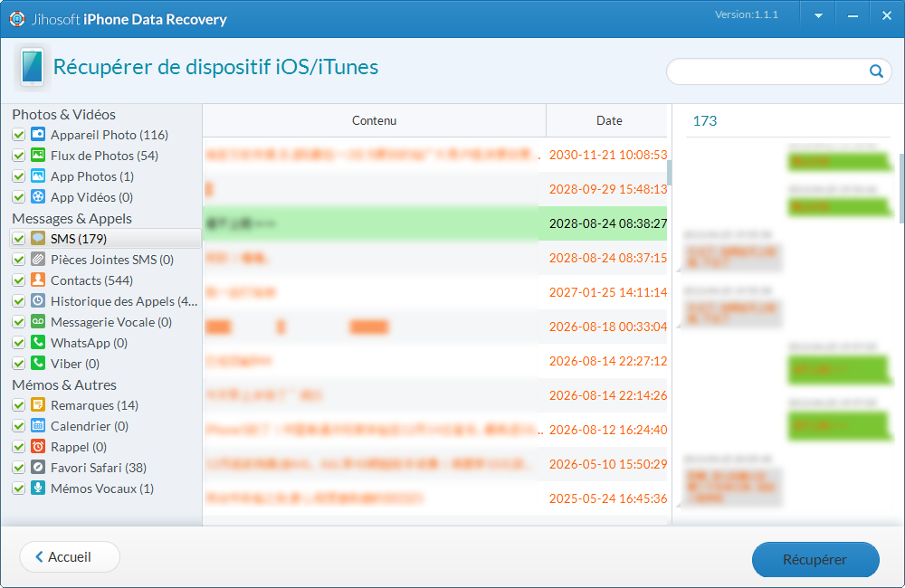This screenshot has width=905, height=588.
Task: Toggle the Favori Safari checkbox
Action: [x=19, y=468]
